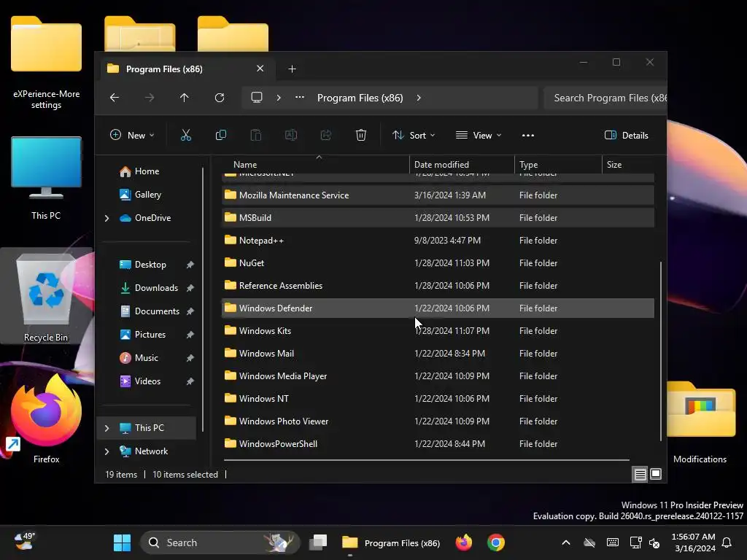Open the Recycle Bin desktop icon
Viewport: 747px width, 560px height.
[46, 297]
